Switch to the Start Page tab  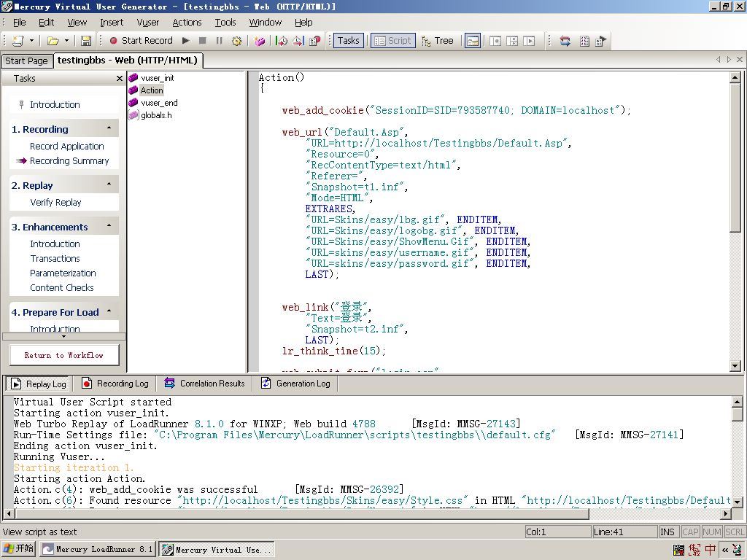pyautogui.click(x=26, y=61)
